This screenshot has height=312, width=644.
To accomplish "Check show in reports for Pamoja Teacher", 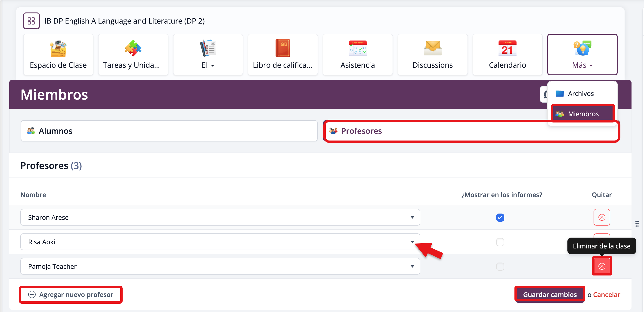I will click(500, 266).
